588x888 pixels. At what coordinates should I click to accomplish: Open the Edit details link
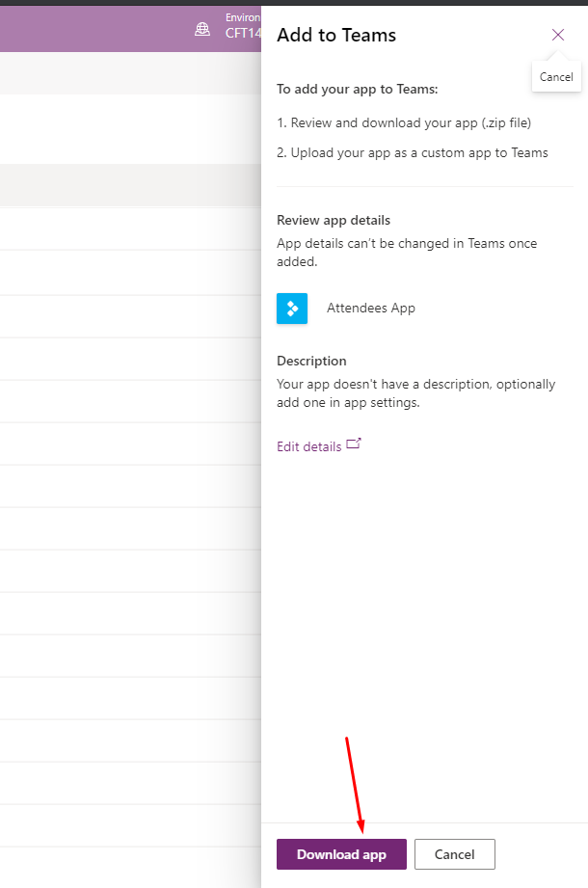[x=309, y=446]
